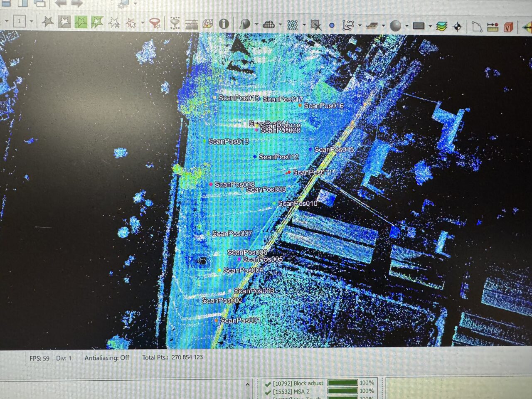
Task: Click the crossed-out mesh delete icon
Action: (316, 25)
